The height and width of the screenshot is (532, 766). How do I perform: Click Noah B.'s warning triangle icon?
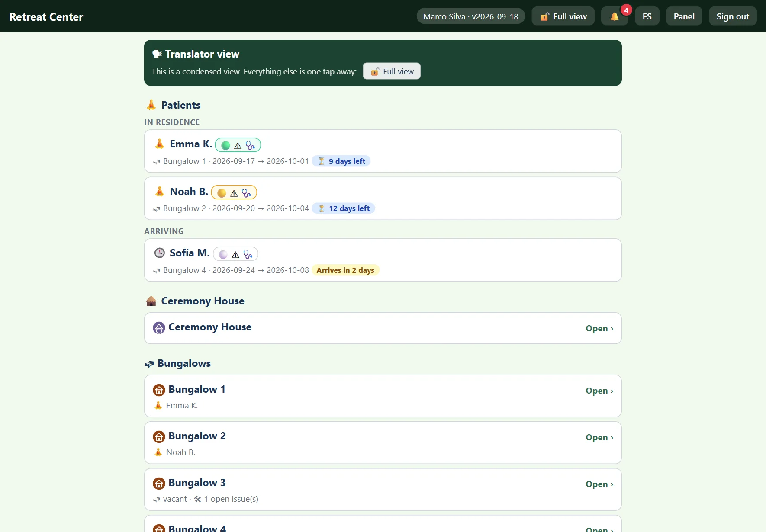coord(234,193)
